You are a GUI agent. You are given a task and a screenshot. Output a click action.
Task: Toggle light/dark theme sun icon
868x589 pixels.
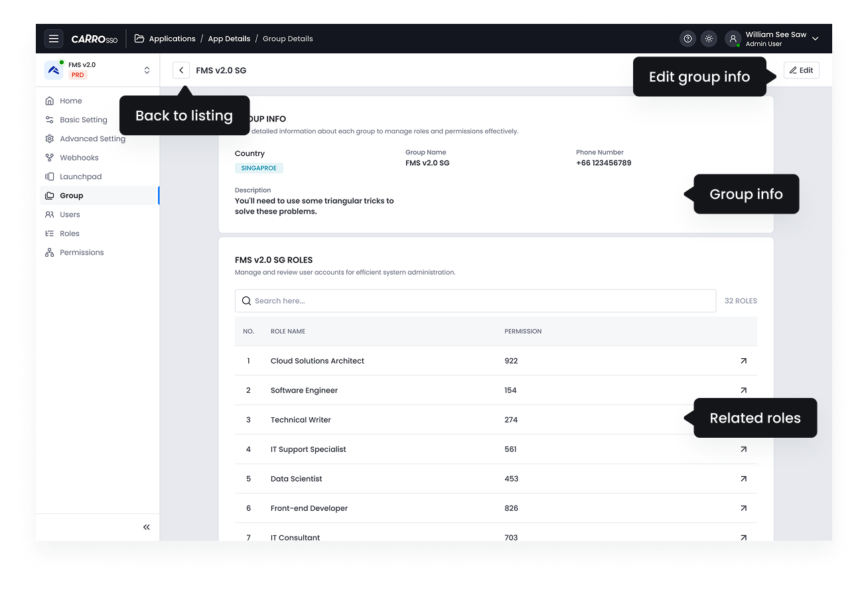pos(709,38)
